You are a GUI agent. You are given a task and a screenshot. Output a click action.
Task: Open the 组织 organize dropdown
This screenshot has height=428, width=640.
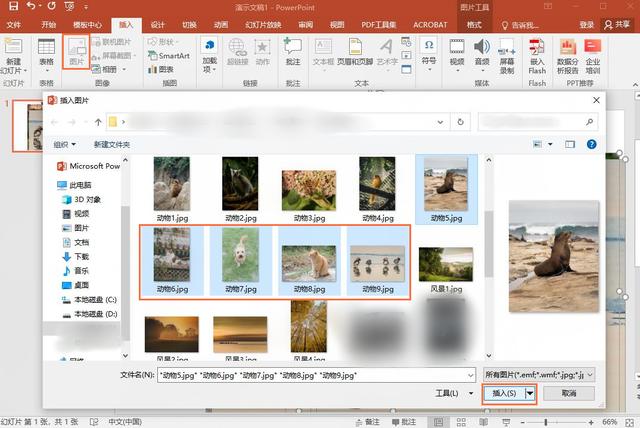click(x=65, y=144)
